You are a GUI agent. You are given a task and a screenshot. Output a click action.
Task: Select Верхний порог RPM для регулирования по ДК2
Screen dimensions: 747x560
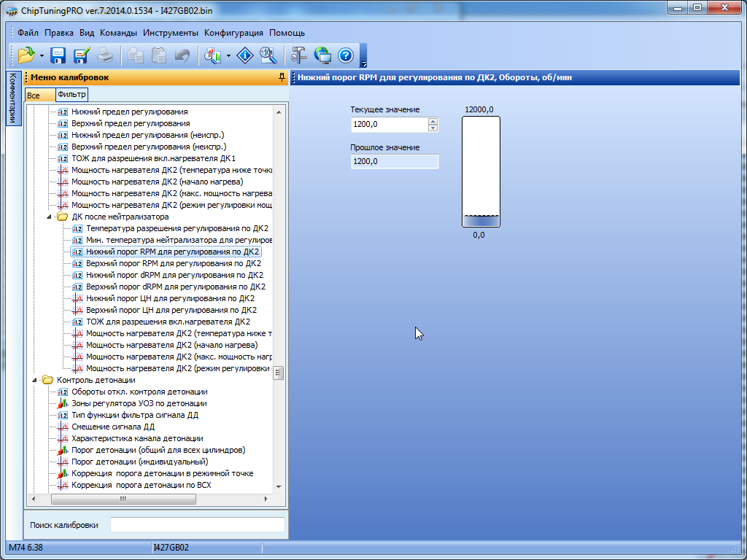coord(173,263)
